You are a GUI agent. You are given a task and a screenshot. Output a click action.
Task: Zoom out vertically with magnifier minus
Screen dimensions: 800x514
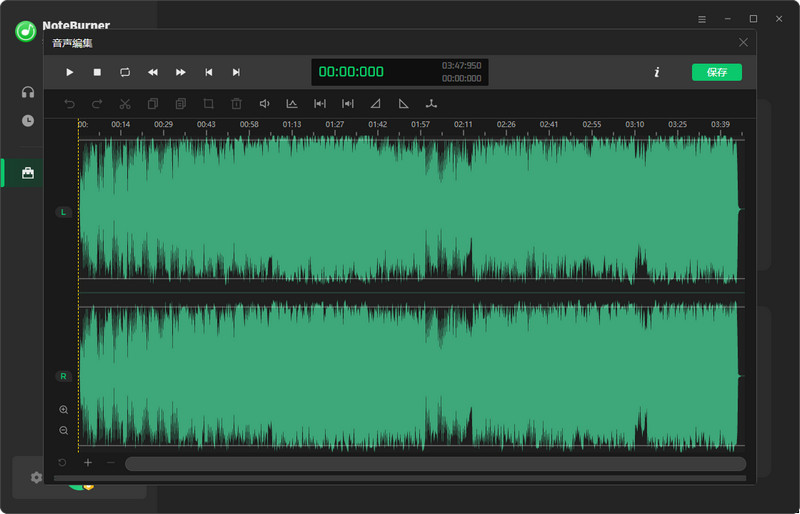[64, 430]
